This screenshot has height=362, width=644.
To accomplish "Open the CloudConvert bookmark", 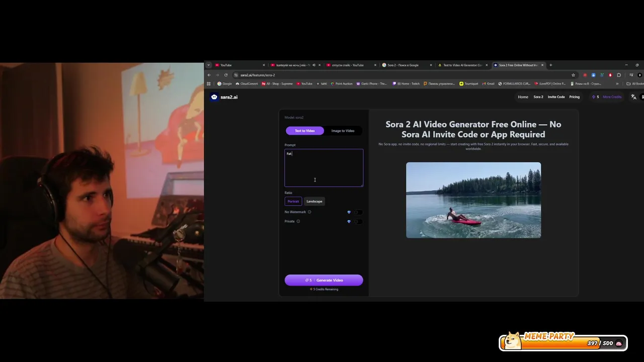I will (x=247, y=83).
